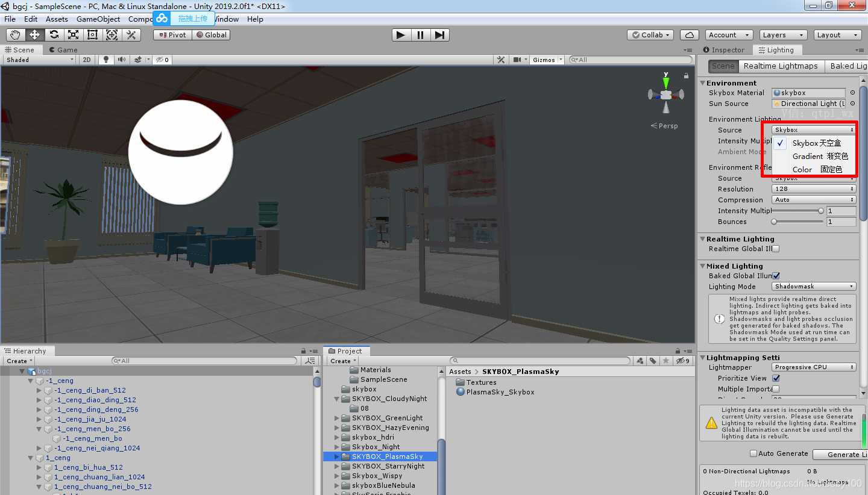Open the Account dropdown
The height and width of the screenshot is (495, 868).
728,35
